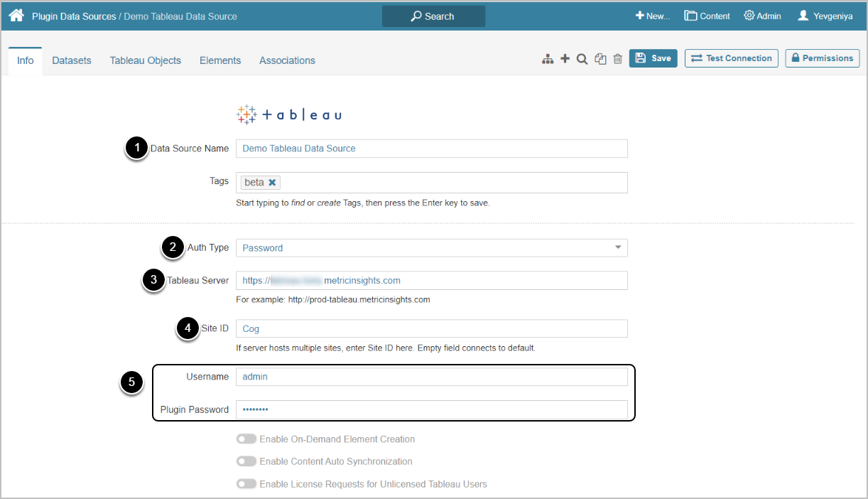This screenshot has height=499, width=868.
Task: Open the Content menu
Action: click(707, 16)
